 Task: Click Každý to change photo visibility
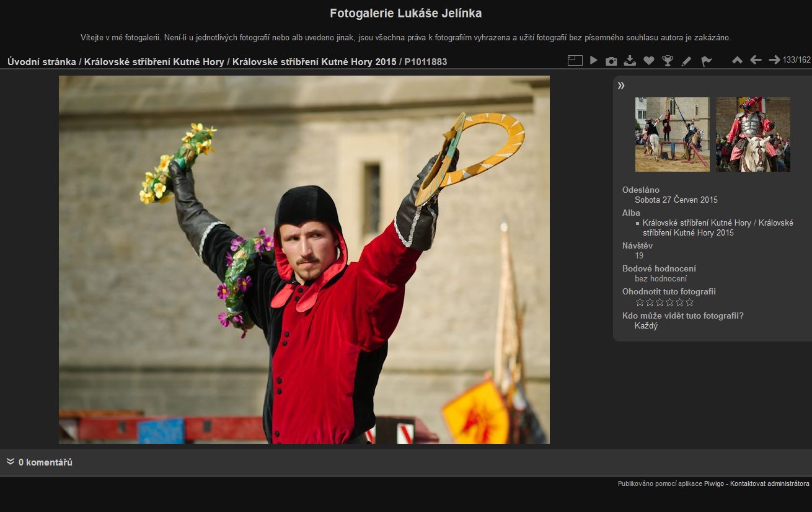point(646,326)
